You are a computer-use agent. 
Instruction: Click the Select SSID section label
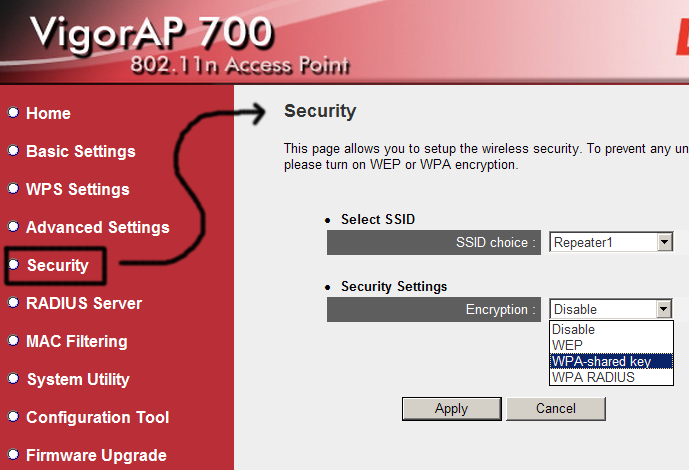[x=378, y=219]
